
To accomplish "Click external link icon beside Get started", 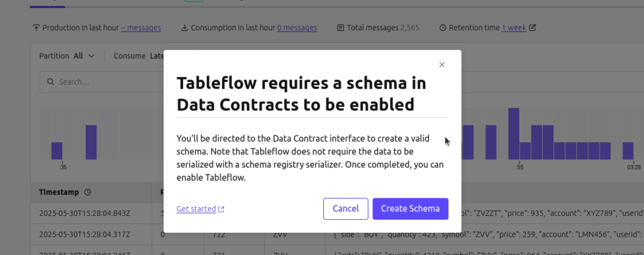I will click(221, 209).
